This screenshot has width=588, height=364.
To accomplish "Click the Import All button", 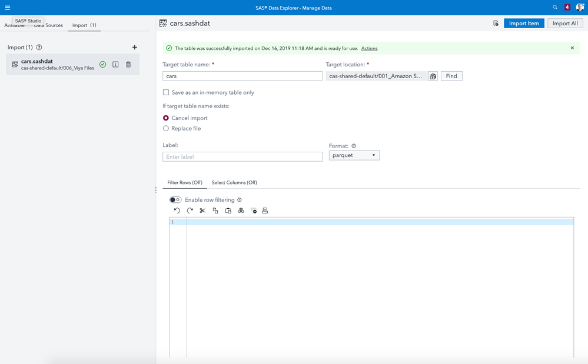I will tap(565, 24).
